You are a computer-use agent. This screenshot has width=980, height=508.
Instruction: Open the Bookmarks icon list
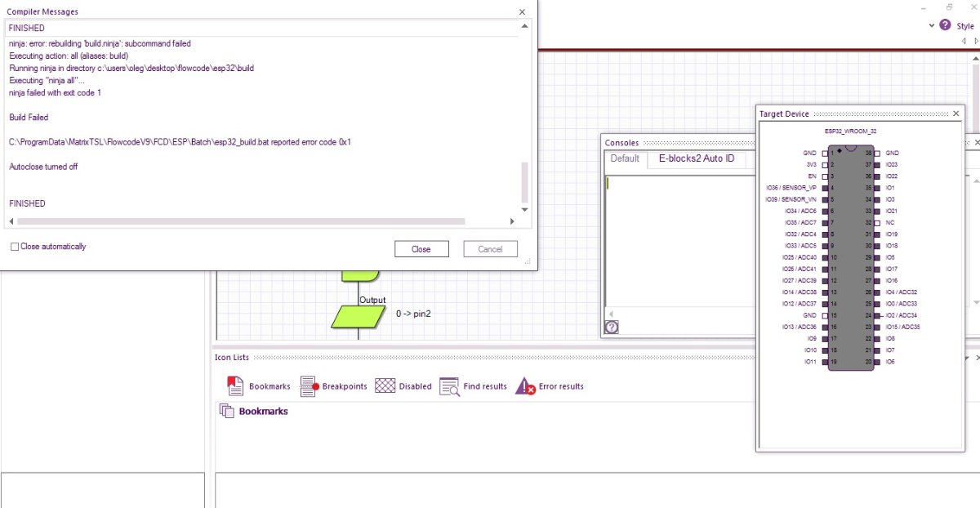pyautogui.click(x=258, y=386)
